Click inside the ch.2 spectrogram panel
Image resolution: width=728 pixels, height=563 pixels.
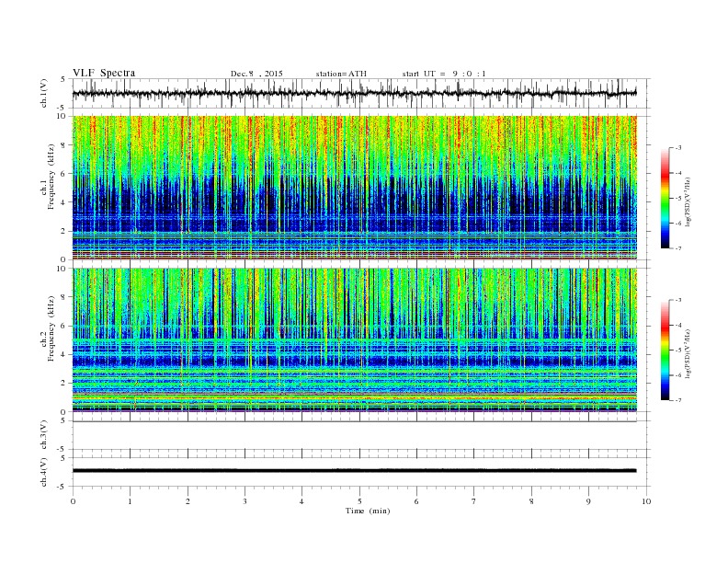(x=354, y=339)
